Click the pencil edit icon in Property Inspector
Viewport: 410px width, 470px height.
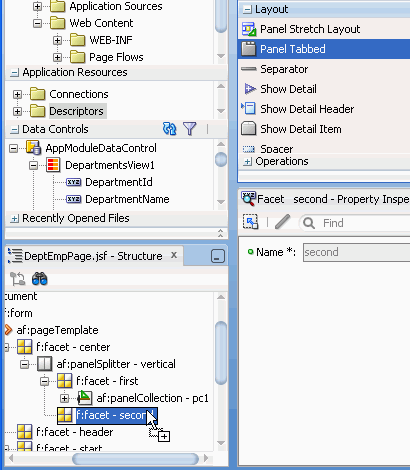pos(282,222)
